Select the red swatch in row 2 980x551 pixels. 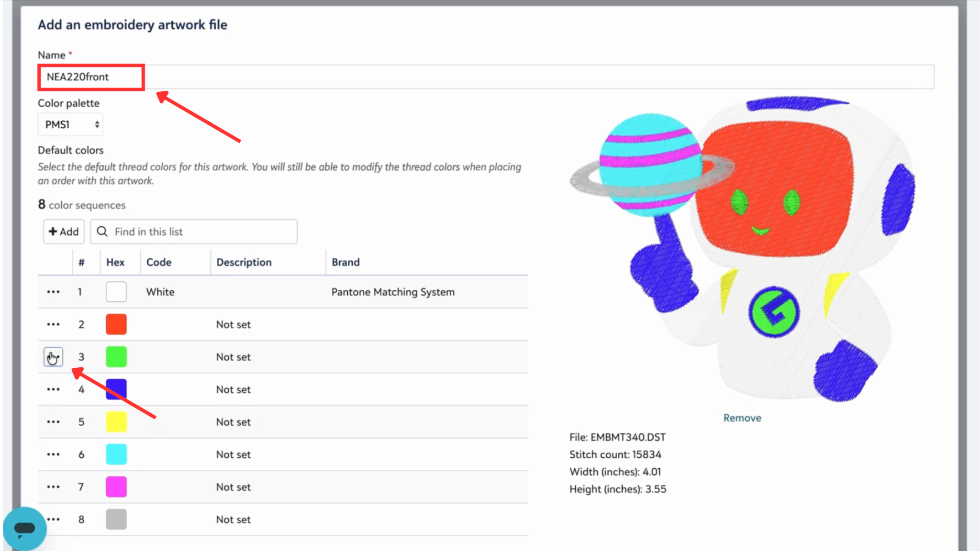point(116,324)
